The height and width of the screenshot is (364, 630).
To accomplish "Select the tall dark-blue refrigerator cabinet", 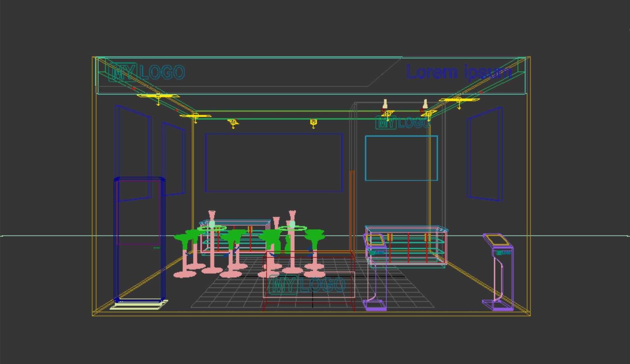I will pyautogui.click(x=140, y=239).
